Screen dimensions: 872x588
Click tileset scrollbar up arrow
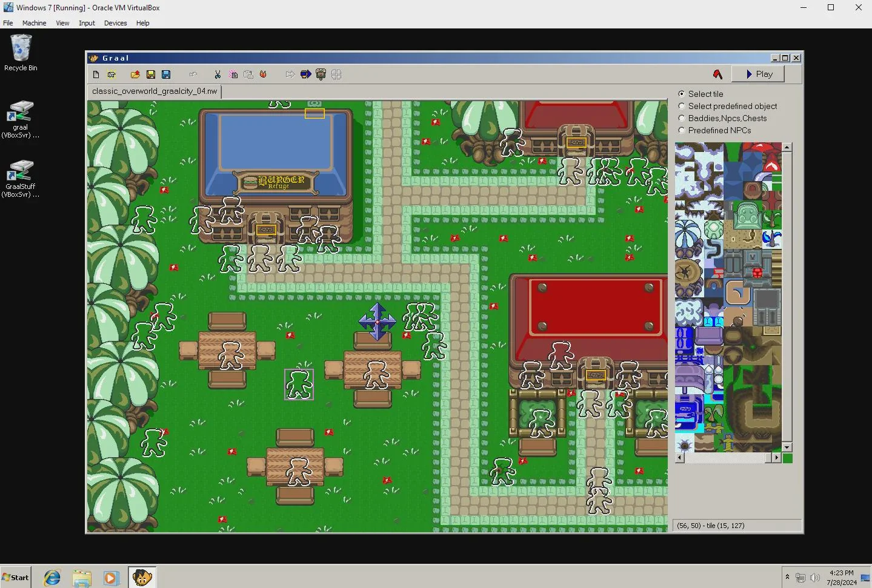[787, 147]
